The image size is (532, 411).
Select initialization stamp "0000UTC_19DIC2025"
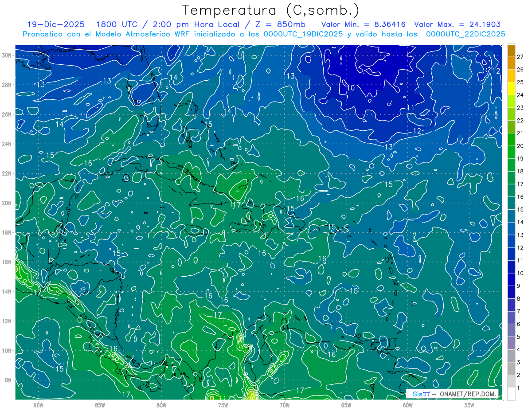tap(303, 34)
